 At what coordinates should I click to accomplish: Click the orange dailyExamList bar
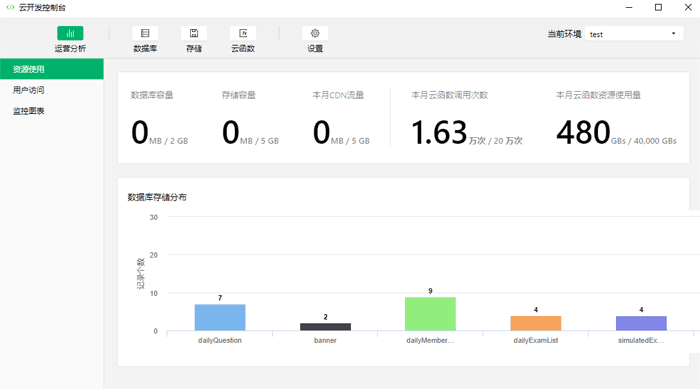(536, 323)
